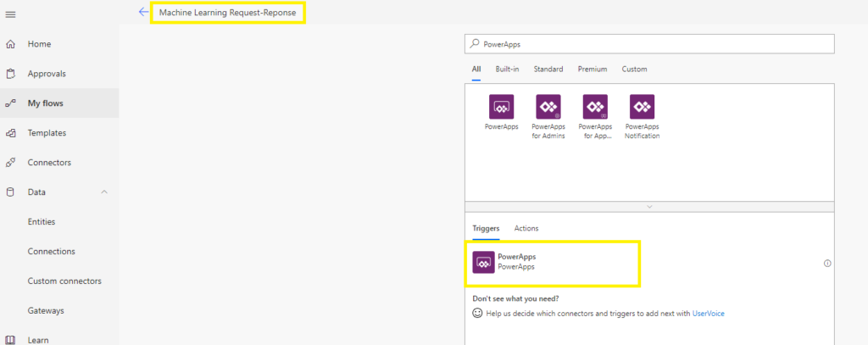Click the back arrow beside flow name
Viewport: 868px width, 345px height.
142,13
